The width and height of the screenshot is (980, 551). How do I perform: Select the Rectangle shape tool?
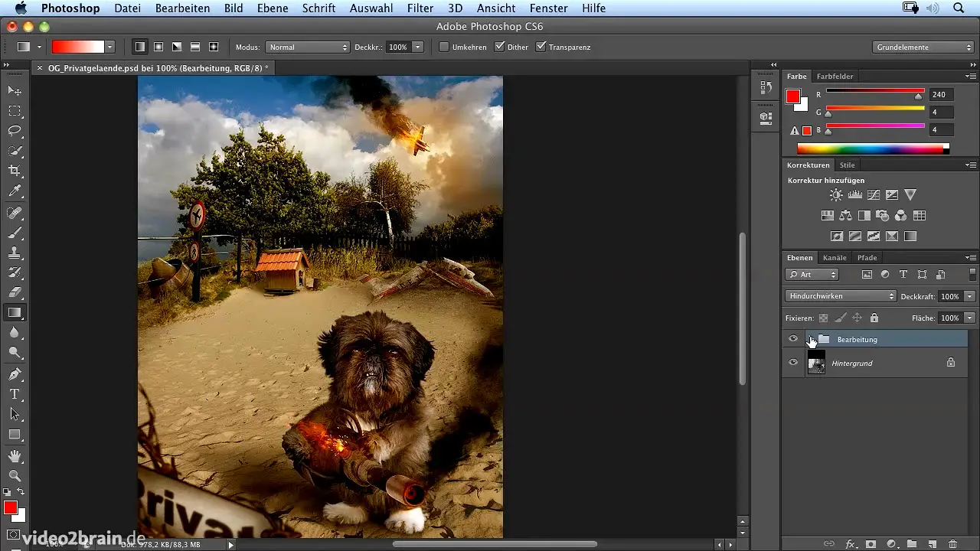(x=15, y=434)
